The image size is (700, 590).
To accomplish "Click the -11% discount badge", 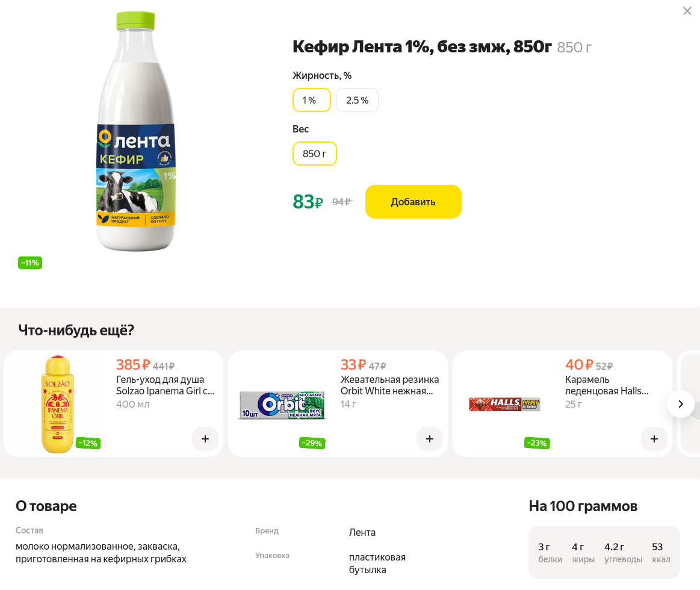I will (30, 262).
